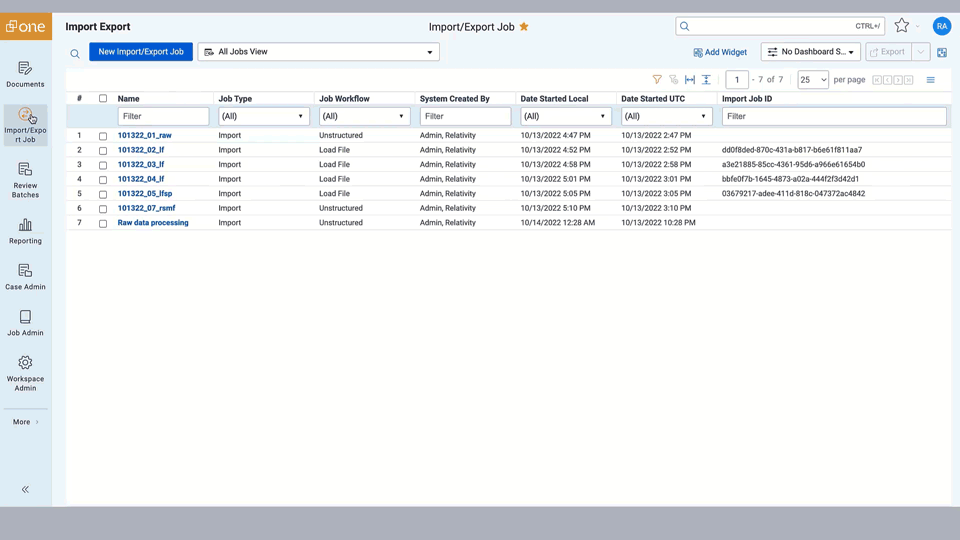Select the checkbox for row 101322_01_raw

pos(103,136)
